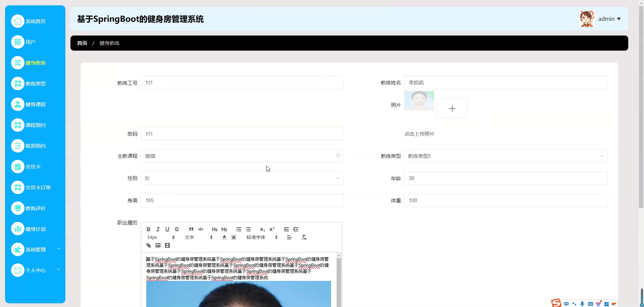
Task: Click the 年龄 input field
Action: point(505,178)
